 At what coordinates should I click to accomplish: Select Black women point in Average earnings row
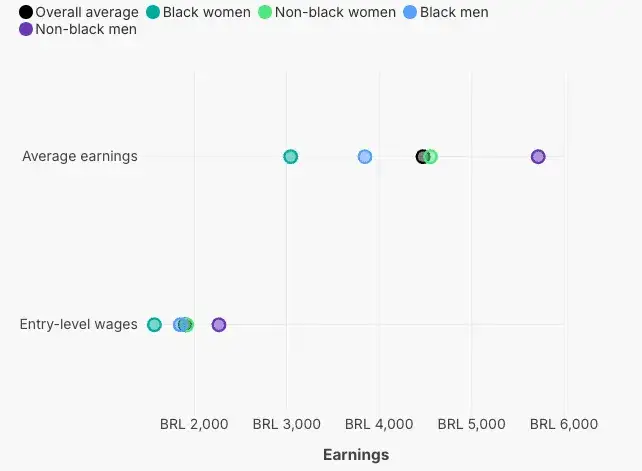(291, 156)
